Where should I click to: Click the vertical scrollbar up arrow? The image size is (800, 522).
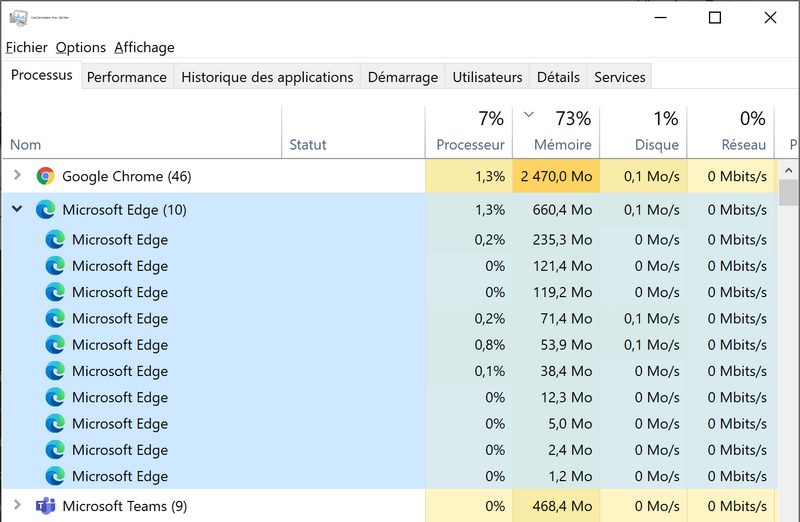(789, 169)
